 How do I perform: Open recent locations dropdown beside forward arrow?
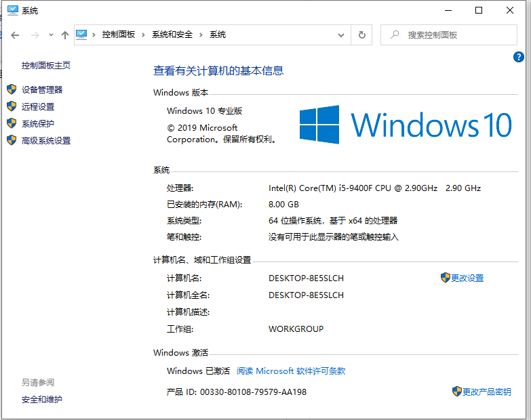(51, 35)
